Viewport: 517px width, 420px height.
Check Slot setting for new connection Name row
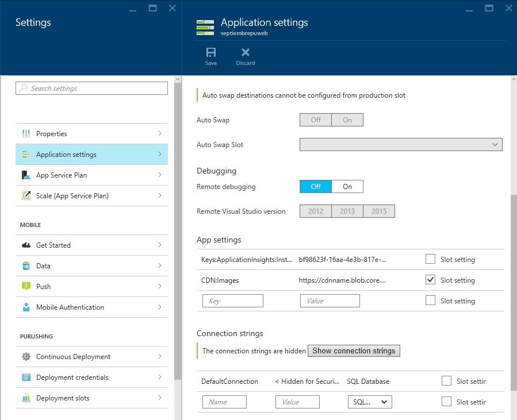click(x=446, y=401)
